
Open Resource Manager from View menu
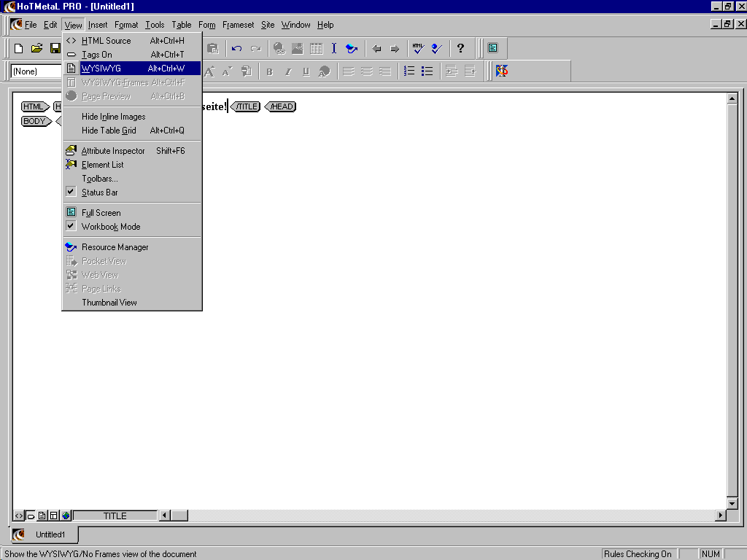(x=132, y=247)
